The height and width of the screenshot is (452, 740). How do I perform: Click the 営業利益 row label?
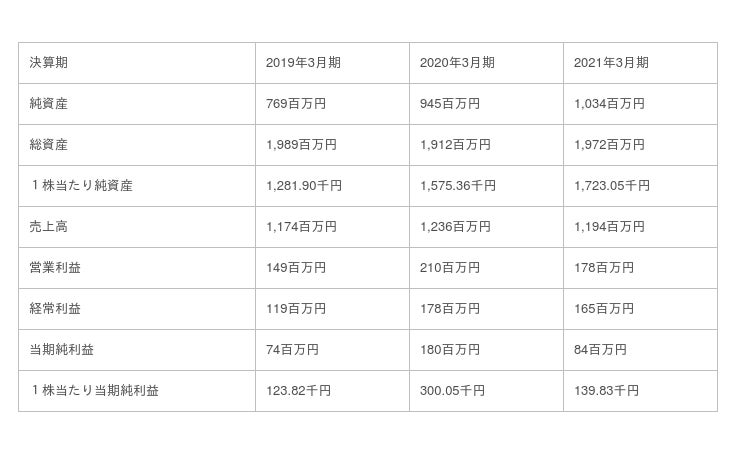tap(56, 268)
